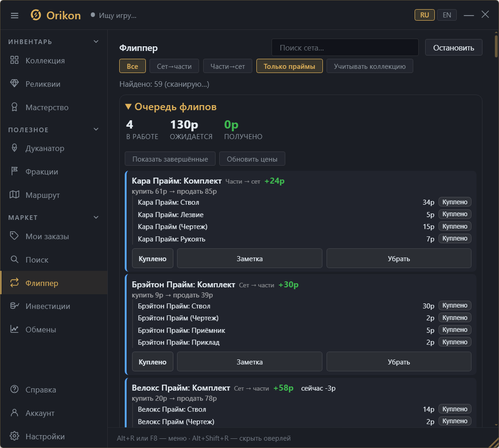Screen dimensions: 499x448
Task: Click the Коллекция grid icon
Action: (14, 60)
